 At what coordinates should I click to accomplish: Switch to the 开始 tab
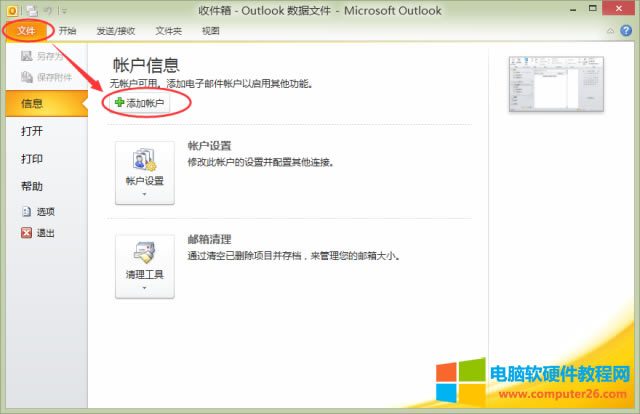(67, 31)
